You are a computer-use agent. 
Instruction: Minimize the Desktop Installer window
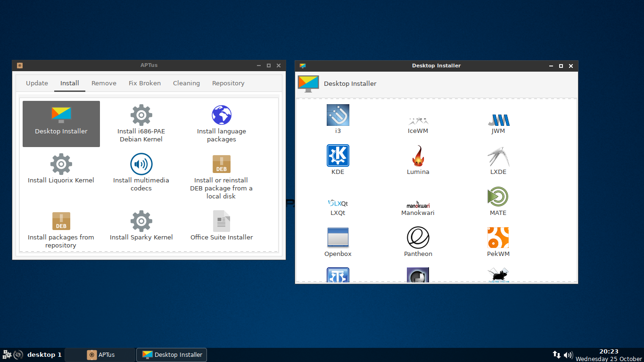[551, 66]
